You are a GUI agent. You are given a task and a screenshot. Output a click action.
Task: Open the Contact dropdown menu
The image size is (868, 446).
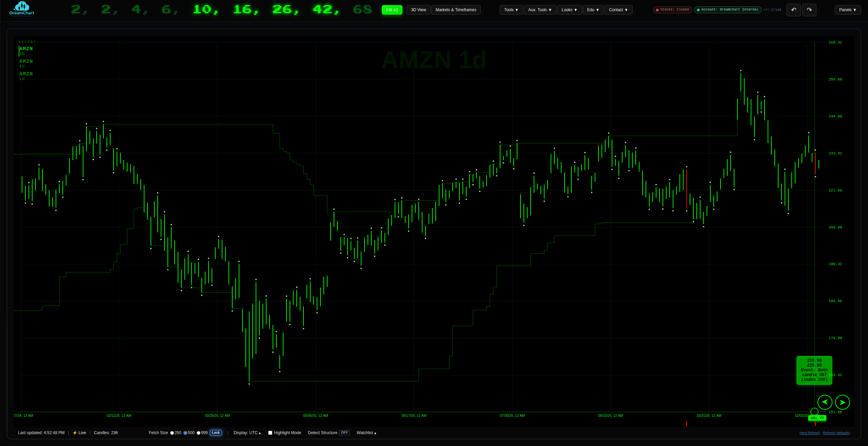[x=618, y=10]
